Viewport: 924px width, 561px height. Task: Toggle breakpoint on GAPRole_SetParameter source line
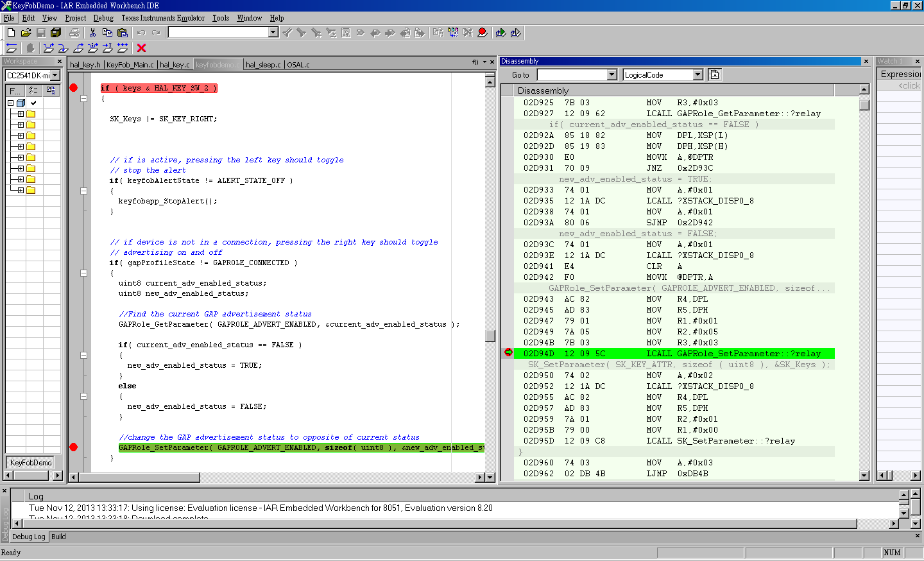click(x=74, y=447)
